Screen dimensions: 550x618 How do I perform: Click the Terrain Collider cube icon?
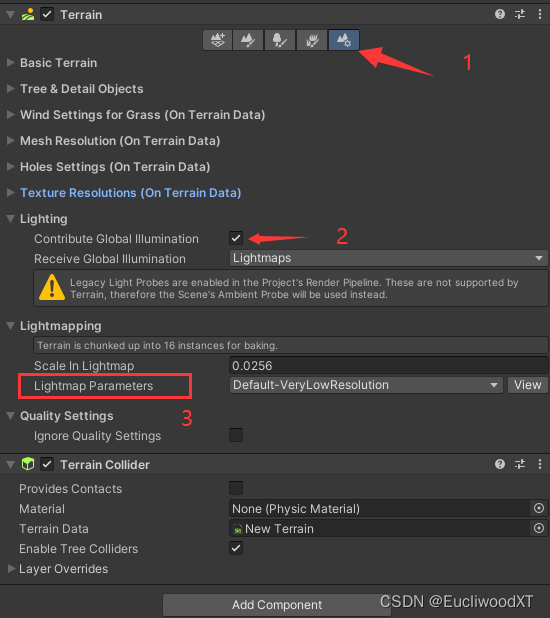28,464
